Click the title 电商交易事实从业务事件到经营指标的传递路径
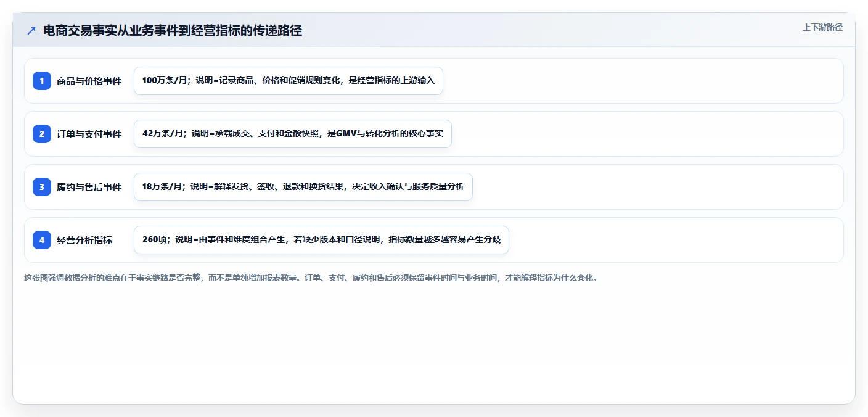 (173, 30)
